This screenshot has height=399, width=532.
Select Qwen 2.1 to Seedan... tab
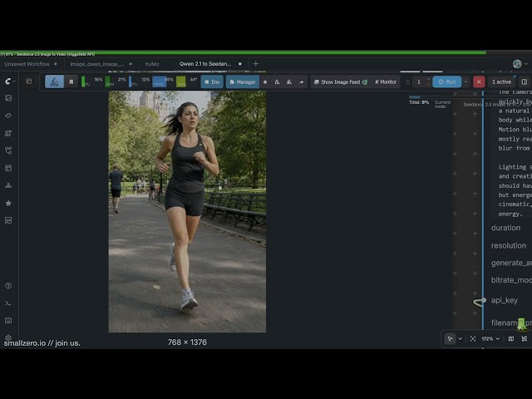tap(210, 64)
